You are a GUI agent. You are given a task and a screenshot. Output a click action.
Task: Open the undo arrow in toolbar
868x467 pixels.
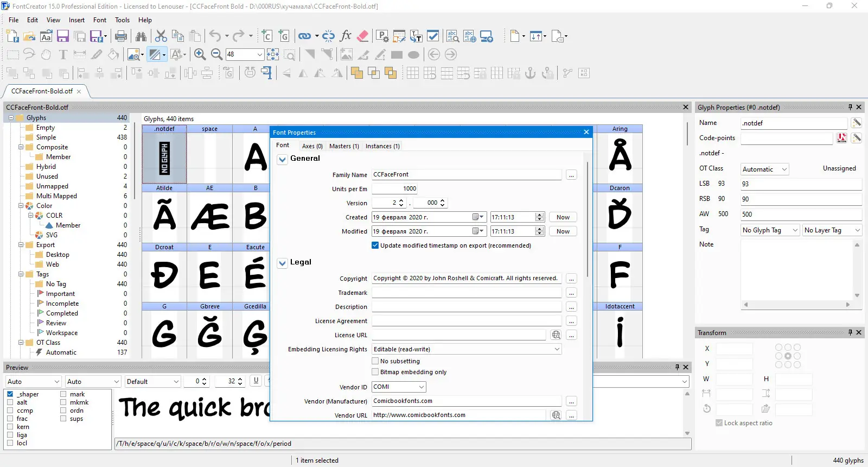pyautogui.click(x=215, y=36)
